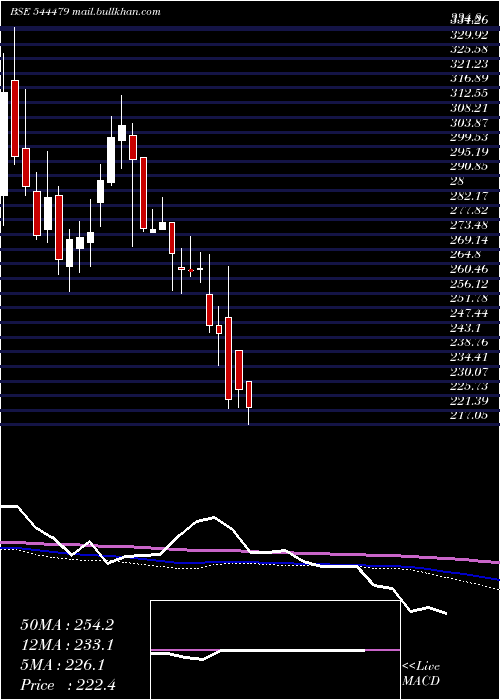Click the 251.78 price axis label
Screen dimensions: 500x700
[468, 298]
